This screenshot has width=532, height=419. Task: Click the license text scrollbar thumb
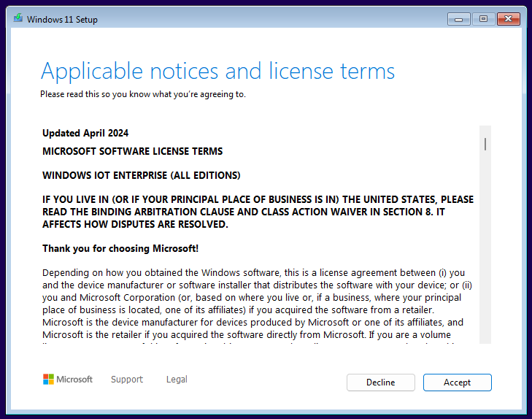tap(485, 145)
